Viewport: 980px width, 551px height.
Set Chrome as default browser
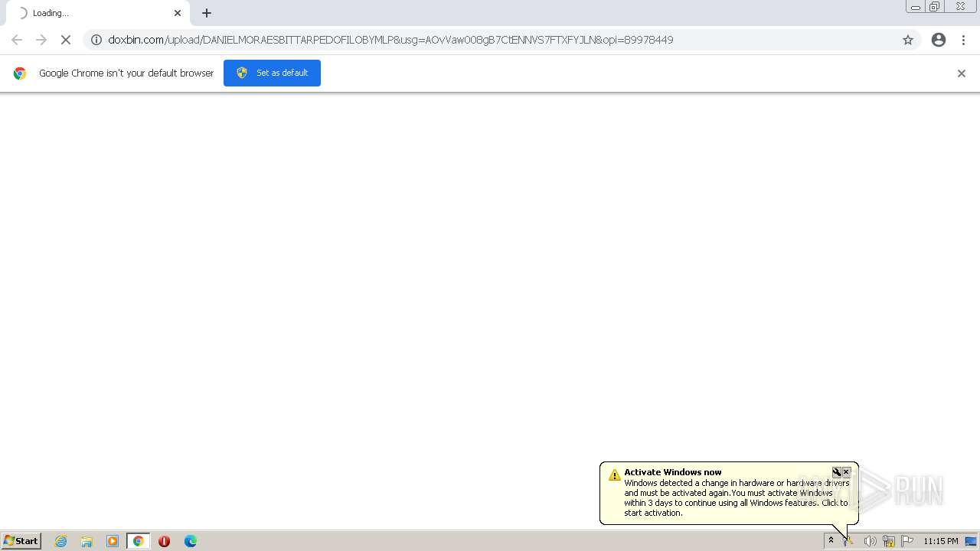click(x=272, y=73)
